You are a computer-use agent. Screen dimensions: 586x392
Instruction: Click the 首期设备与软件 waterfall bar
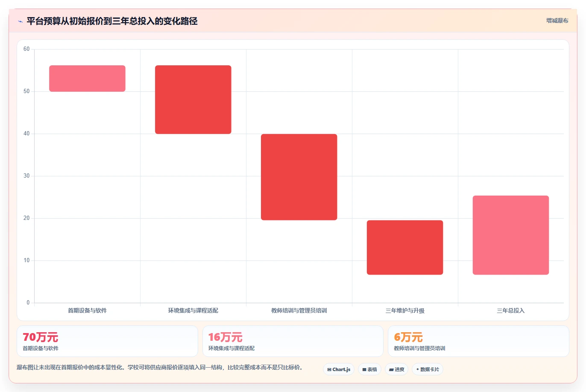(x=87, y=79)
